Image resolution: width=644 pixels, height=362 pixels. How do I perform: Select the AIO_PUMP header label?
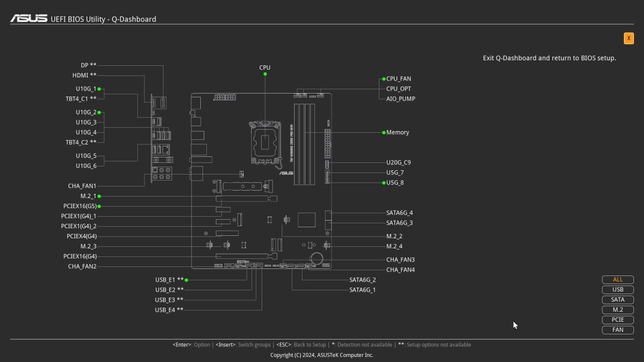tap(400, 99)
